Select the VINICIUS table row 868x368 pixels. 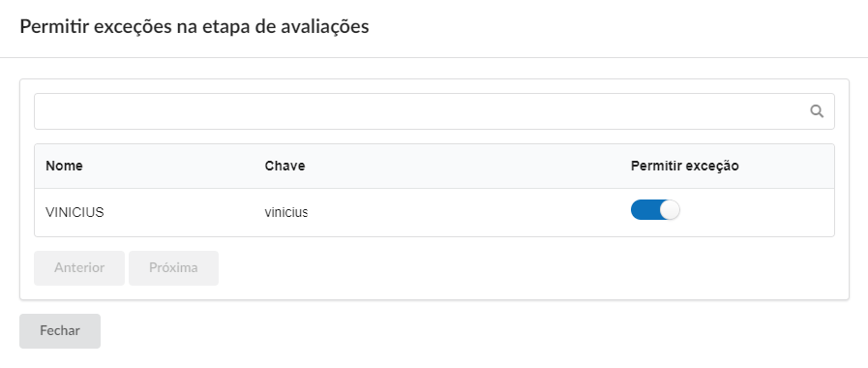pyautogui.click(x=434, y=212)
